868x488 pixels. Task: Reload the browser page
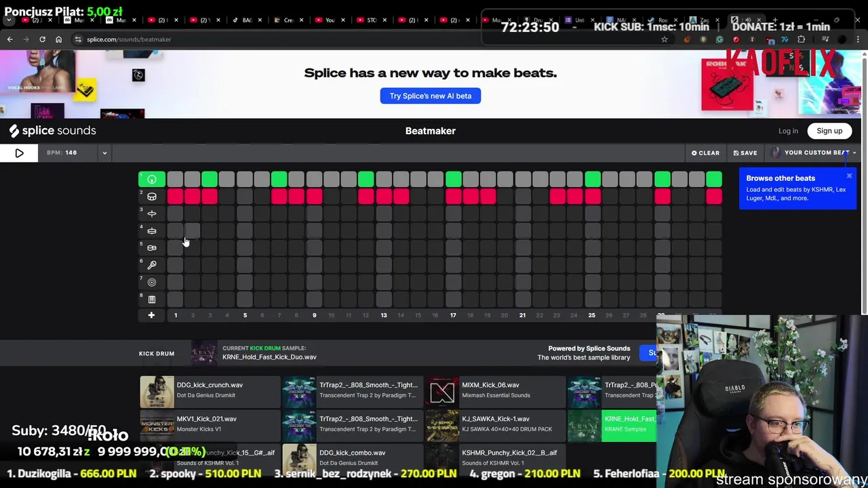pos(42,39)
